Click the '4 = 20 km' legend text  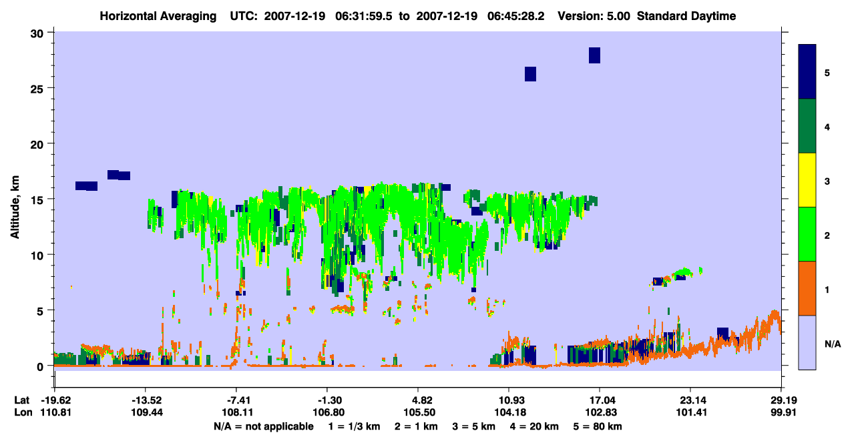[535, 426]
